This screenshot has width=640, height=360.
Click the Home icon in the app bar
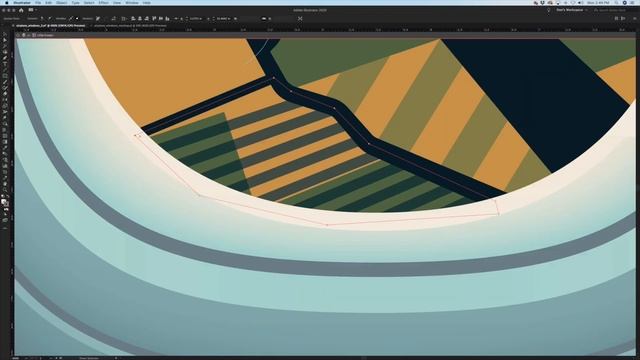[21, 10]
